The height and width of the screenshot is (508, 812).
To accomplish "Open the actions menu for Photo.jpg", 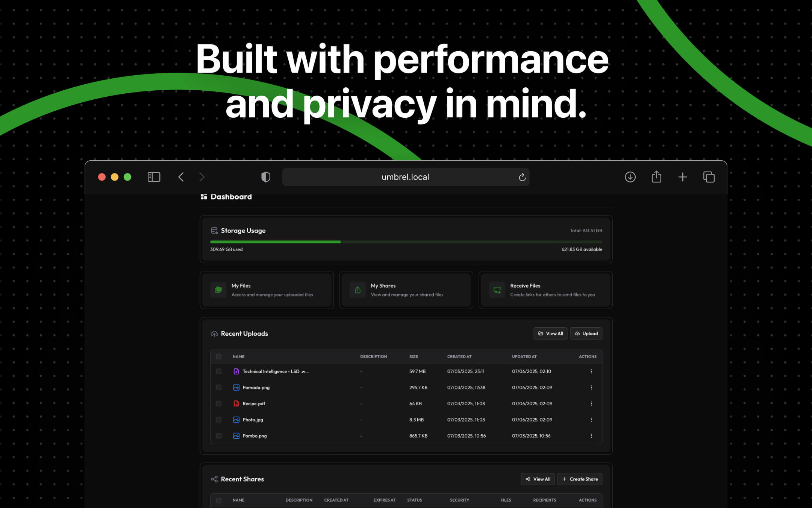I will pyautogui.click(x=591, y=420).
